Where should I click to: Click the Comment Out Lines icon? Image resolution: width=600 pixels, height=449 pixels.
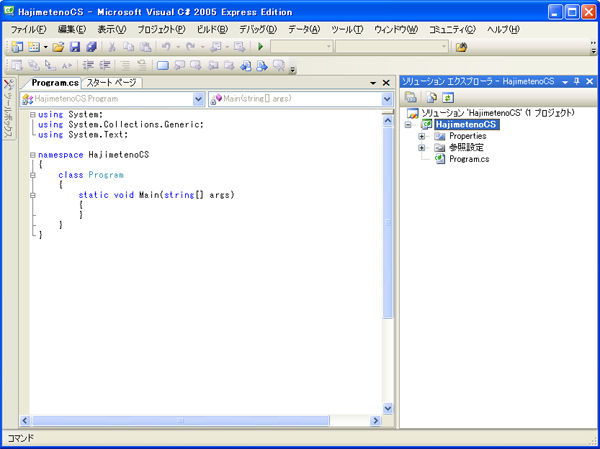(x=125, y=65)
